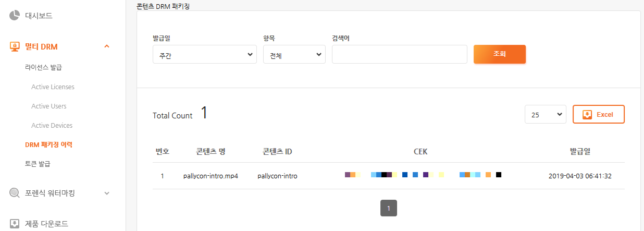Click the 멀티 DRM monitor icon
The width and height of the screenshot is (644, 231).
pyautogui.click(x=15, y=46)
